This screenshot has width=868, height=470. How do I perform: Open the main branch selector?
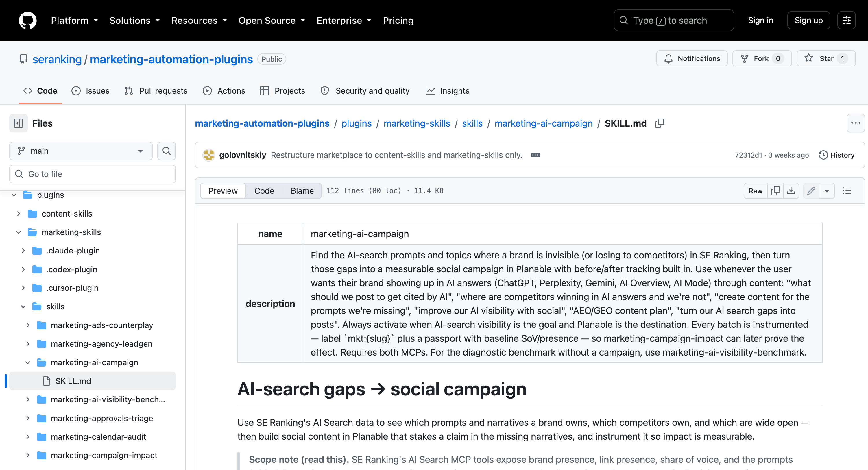[81, 151]
